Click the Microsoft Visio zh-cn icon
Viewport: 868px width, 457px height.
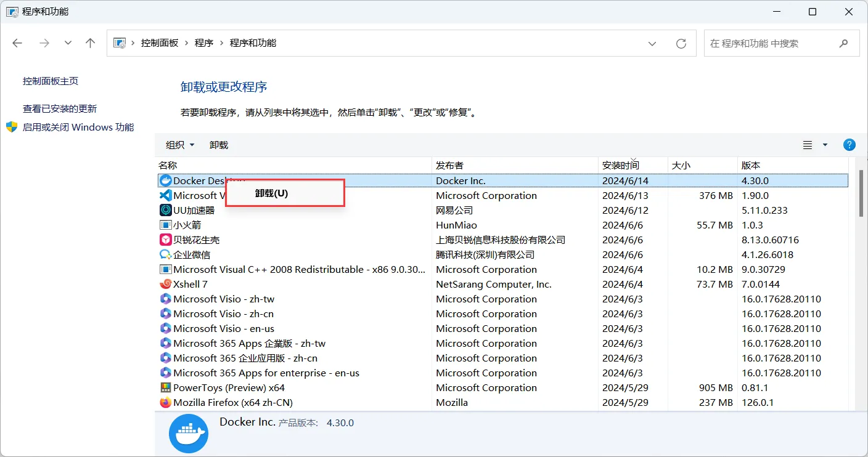165,313
